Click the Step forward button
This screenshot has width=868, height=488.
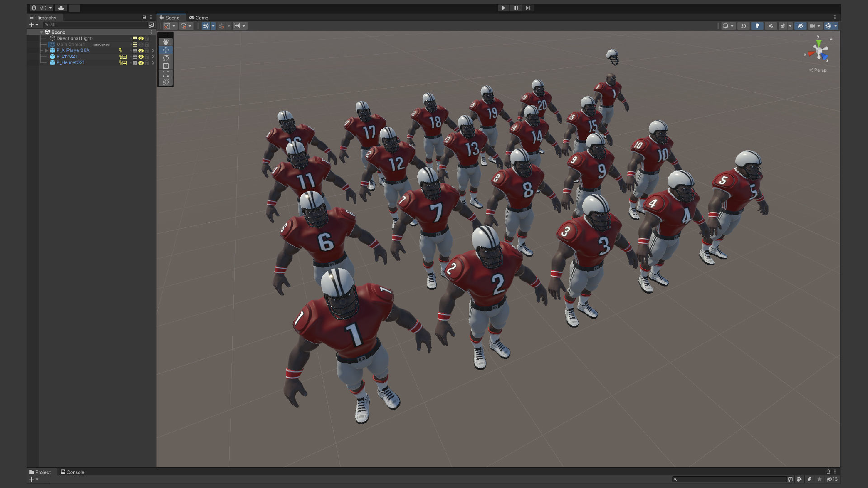tap(528, 8)
